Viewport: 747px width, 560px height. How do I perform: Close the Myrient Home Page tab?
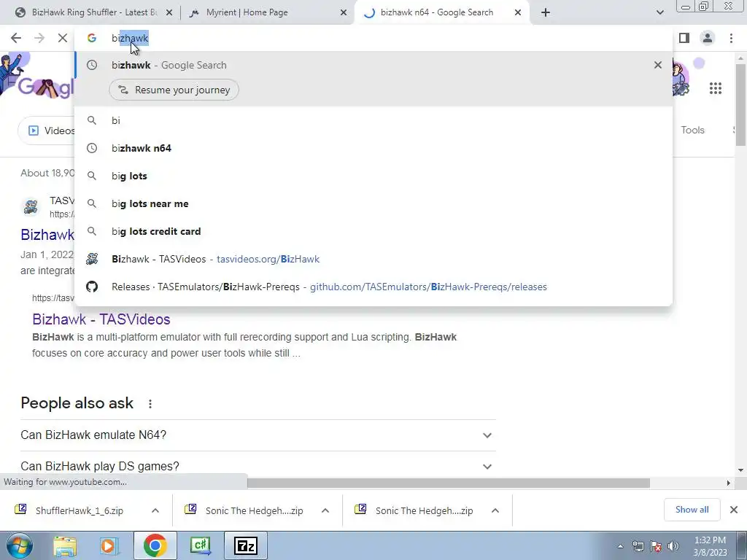[x=343, y=13]
